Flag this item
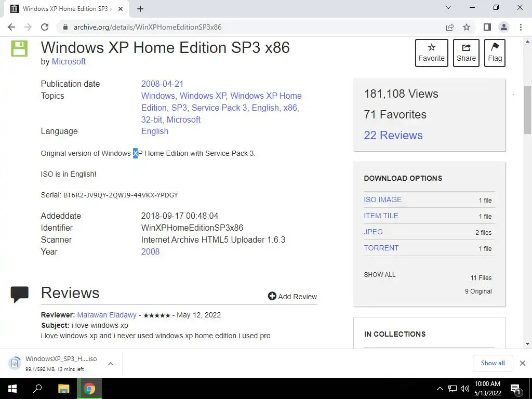 pos(495,53)
